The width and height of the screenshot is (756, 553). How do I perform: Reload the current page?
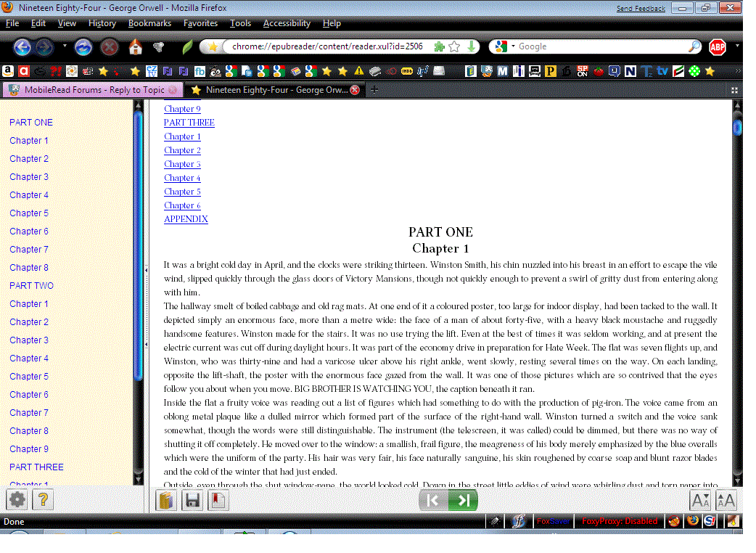tap(83, 46)
